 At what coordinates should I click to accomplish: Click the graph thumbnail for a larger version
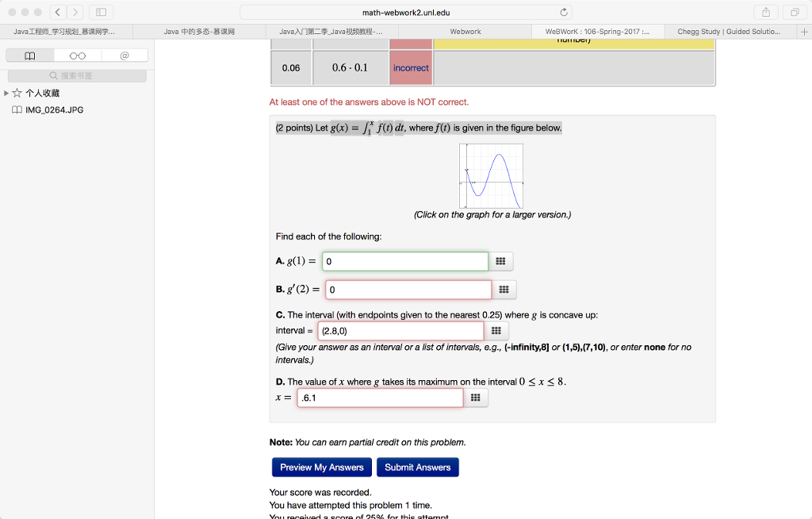pos(491,174)
